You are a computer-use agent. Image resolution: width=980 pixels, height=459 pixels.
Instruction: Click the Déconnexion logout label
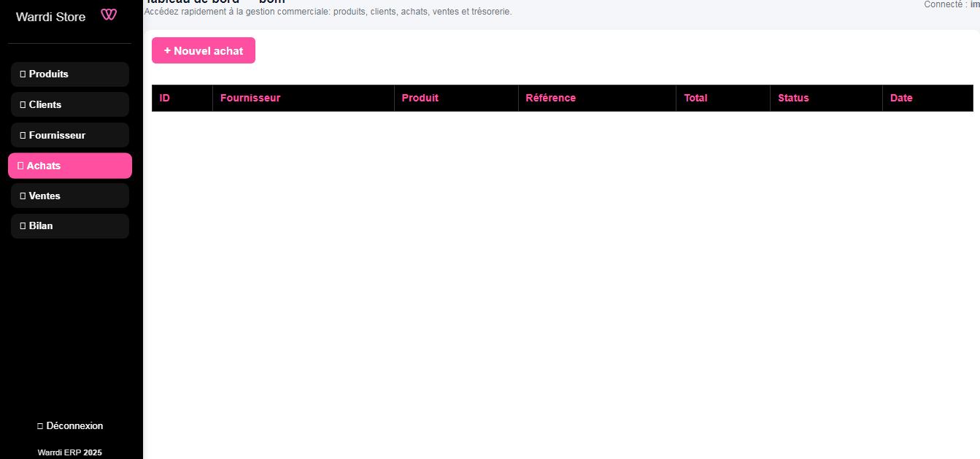click(74, 425)
